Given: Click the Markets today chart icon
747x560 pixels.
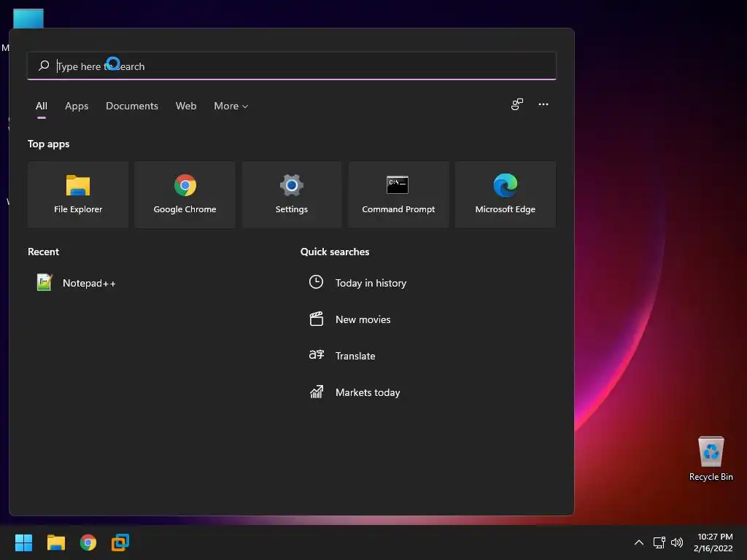Looking at the screenshot, I should click(x=317, y=392).
